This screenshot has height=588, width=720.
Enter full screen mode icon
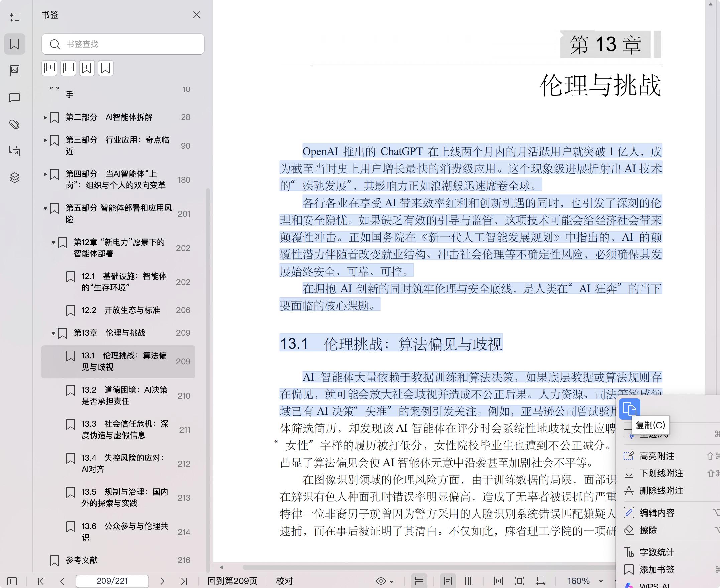(520, 581)
